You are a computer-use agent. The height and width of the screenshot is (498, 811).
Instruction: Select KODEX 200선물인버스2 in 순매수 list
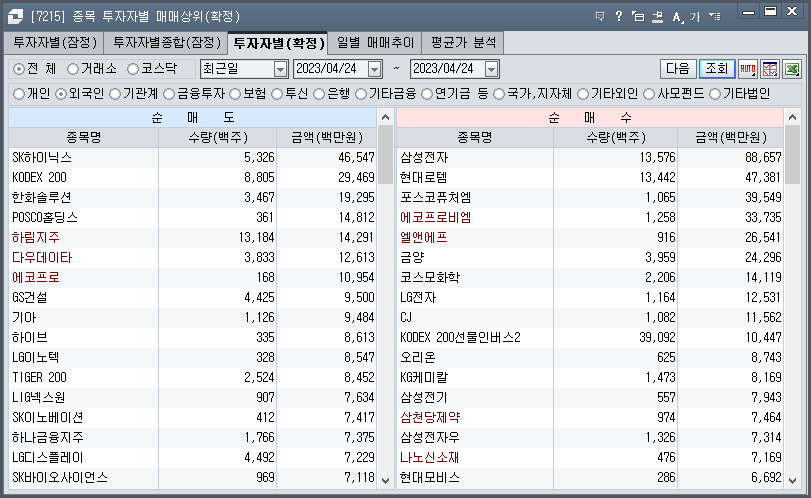[x=590, y=337]
